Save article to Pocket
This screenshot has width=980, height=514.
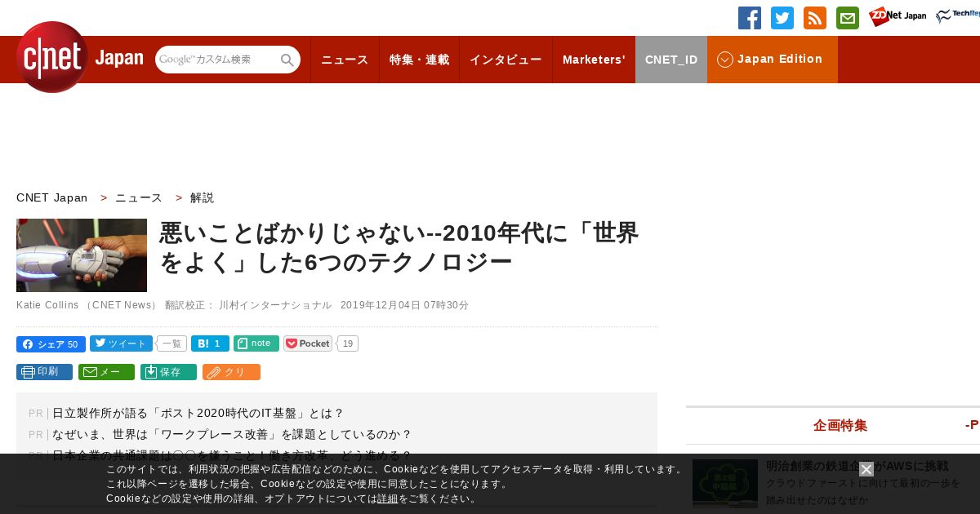[308, 343]
